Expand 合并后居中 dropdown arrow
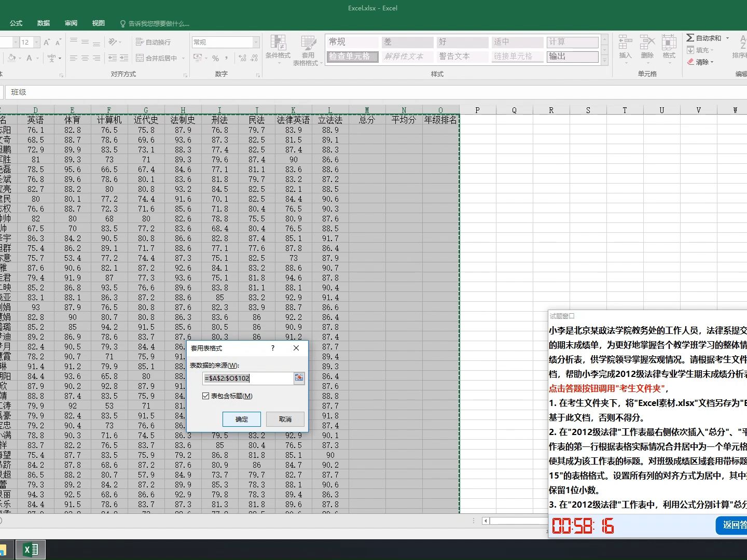This screenshot has width=747, height=560. pos(184,58)
